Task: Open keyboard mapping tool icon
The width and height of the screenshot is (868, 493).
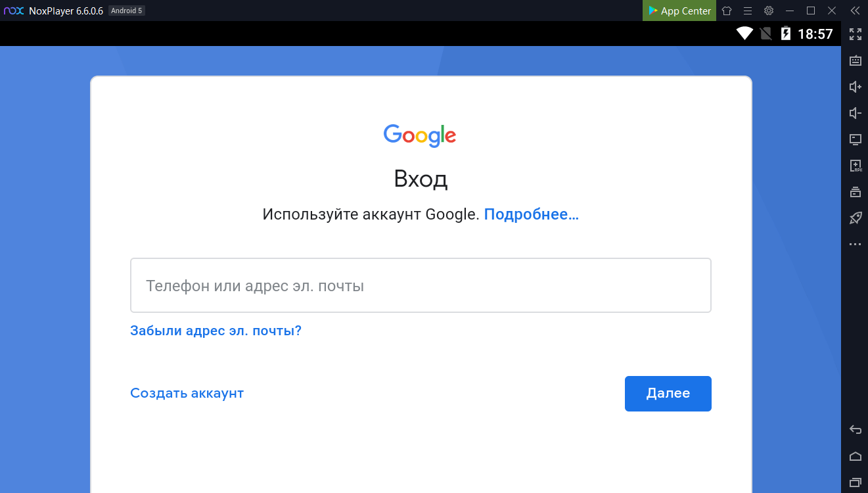Action: click(855, 60)
